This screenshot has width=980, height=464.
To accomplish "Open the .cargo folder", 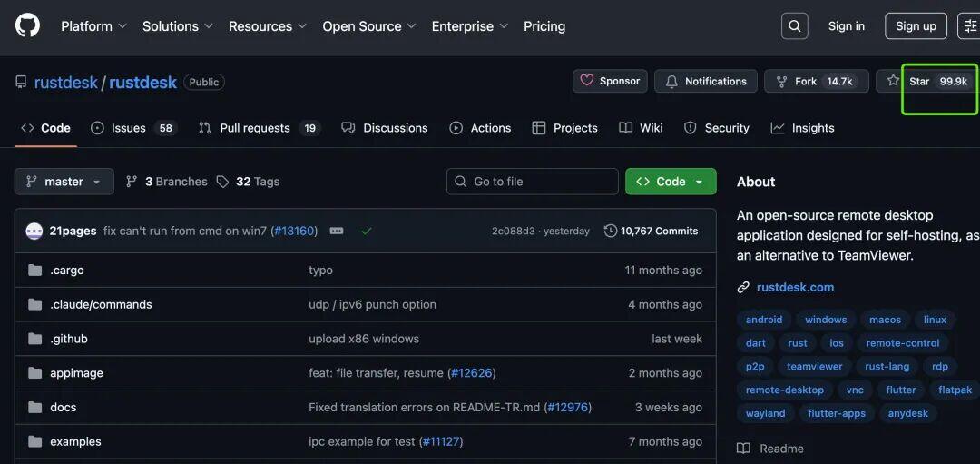I will (67, 270).
